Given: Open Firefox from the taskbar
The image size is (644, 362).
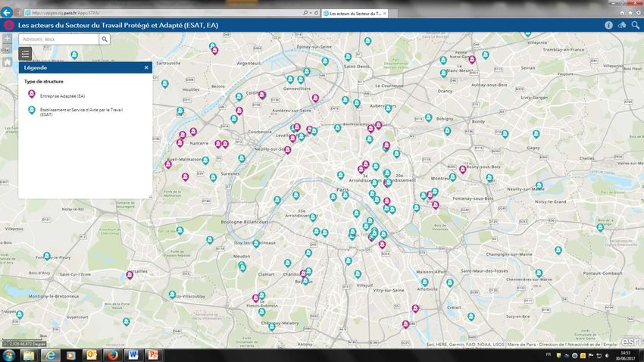Looking at the screenshot, I should click(112, 354).
